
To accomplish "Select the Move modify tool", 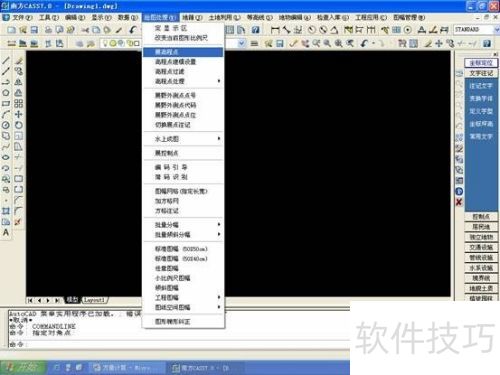I will [19, 114].
